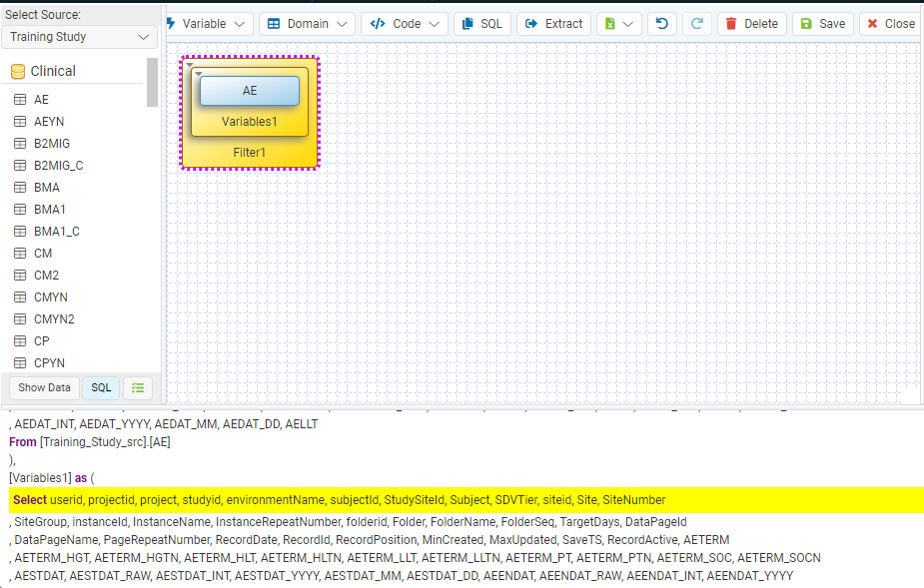The image size is (924, 588).
Task: Click the table icon beside CP
Action: coord(20,341)
